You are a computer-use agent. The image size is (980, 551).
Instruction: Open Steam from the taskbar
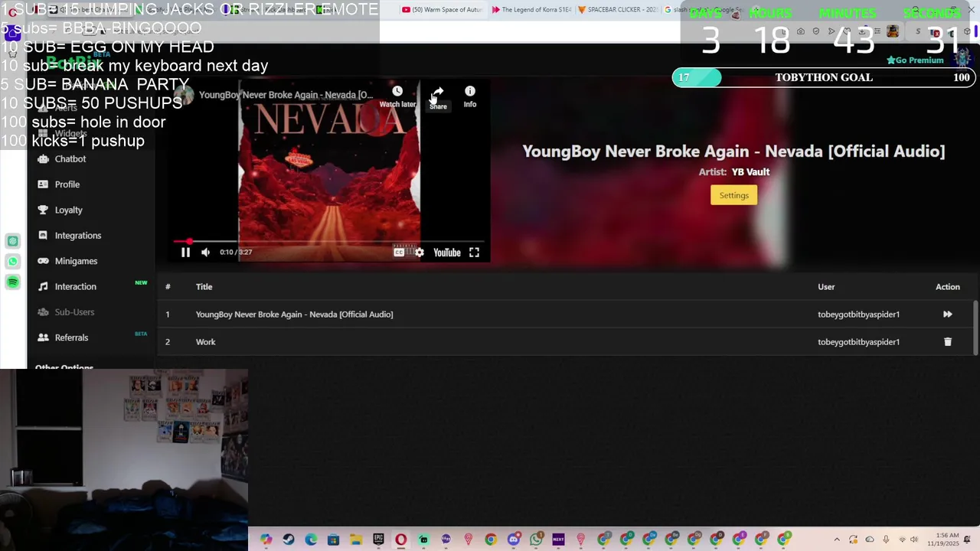point(289,540)
